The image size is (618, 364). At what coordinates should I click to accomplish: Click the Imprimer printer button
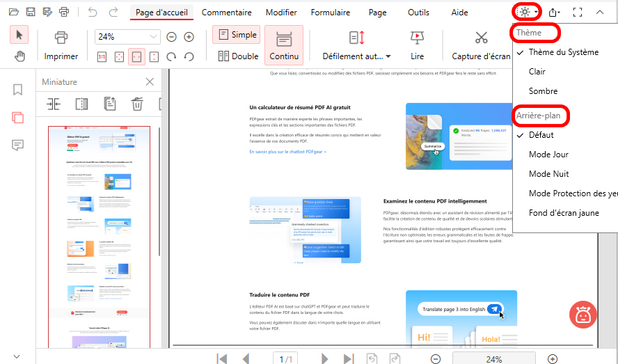click(61, 46)
